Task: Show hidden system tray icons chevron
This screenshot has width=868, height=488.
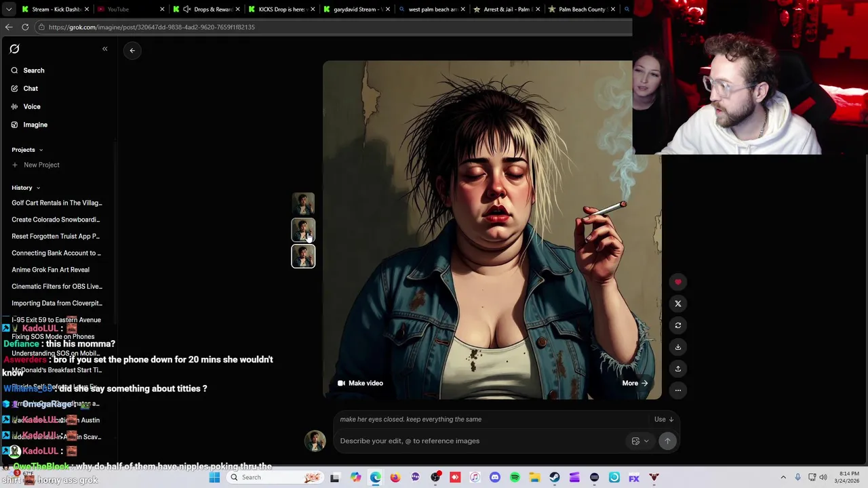Action: (x=783, y=478)
